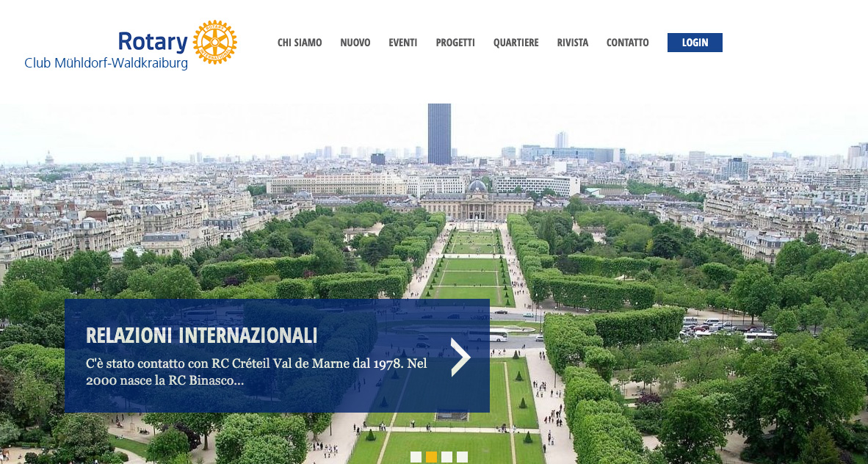The width and height of the screenshot is (868, 464).
Task: Select Progetti in the navigation bar
Action: (455, 43)
